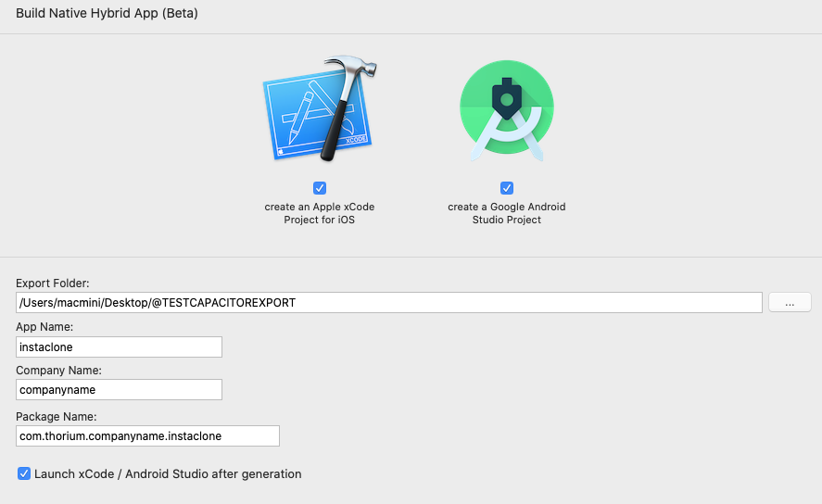Click the 'create a Google Android Studio Project' label
This screenshot has width=822, height=504.
click(507, 213)
